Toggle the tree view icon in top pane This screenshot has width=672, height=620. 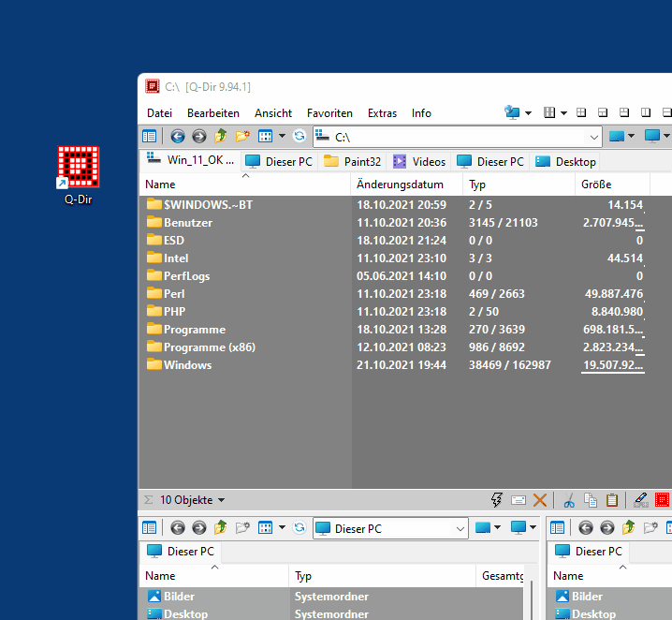pos(149,137)
